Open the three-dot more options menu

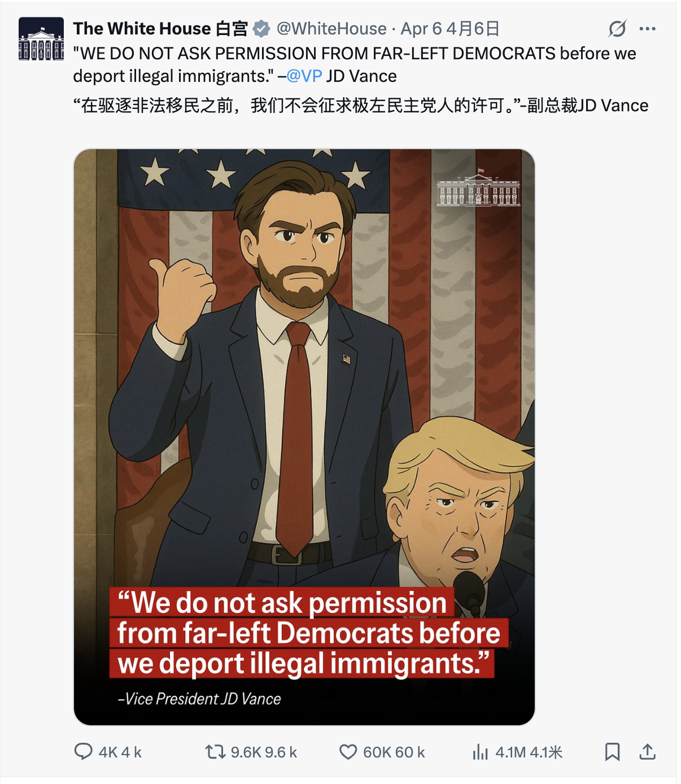[x=648, y=29]
